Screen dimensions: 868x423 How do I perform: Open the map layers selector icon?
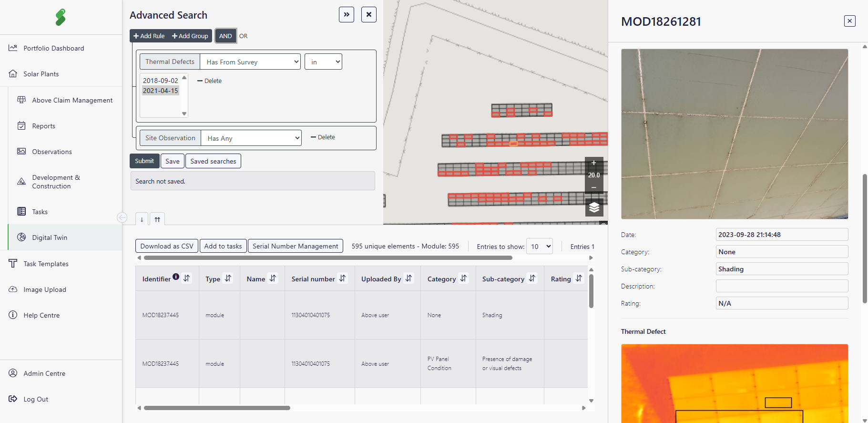(x=594, y=207)
